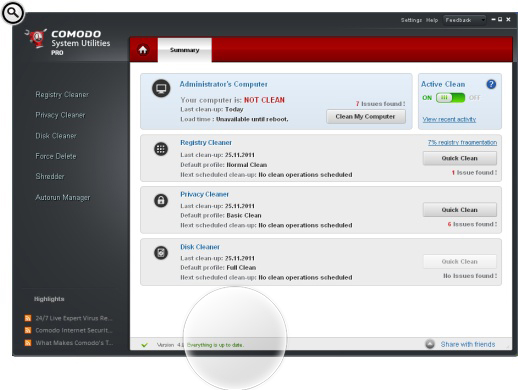Click the Disk Cleaner drive icon
518x390 pixels.
coord(161,253)
